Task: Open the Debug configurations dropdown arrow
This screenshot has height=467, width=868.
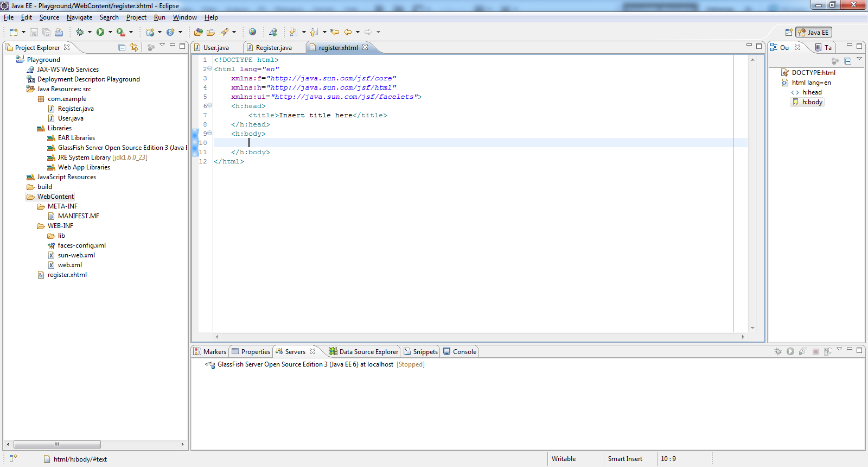Action: [x=90, y=32]
